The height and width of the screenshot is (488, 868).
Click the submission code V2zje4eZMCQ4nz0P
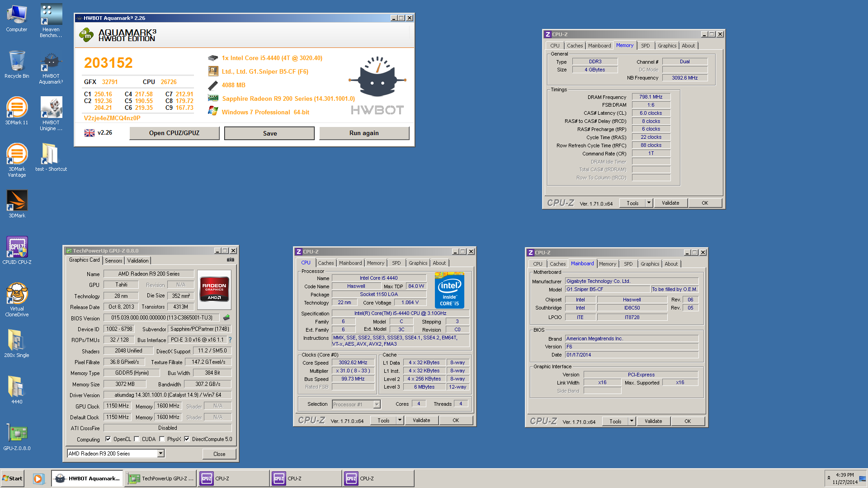pyautogui.click(x=112, y=118)
